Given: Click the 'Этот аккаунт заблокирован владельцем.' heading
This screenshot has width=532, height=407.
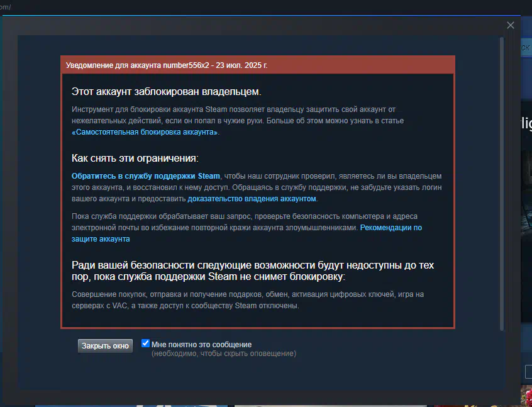Looking at the screenshot, I should [166, 92].
